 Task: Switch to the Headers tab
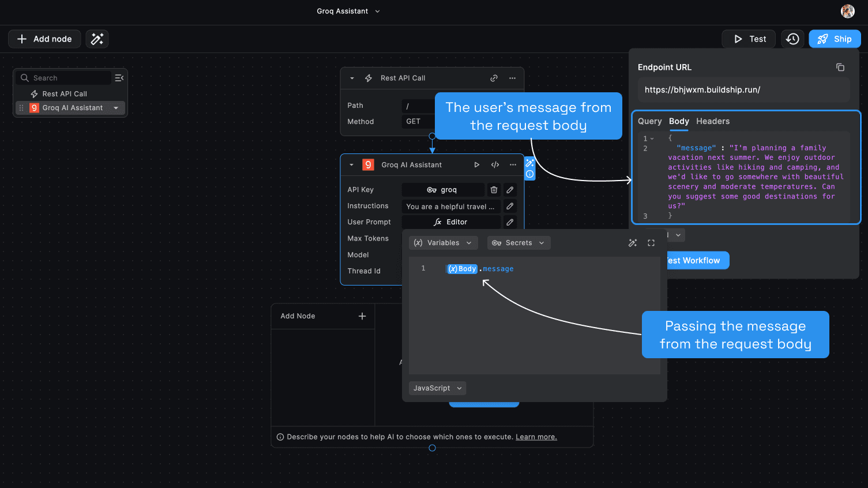[x=712, y=121]
